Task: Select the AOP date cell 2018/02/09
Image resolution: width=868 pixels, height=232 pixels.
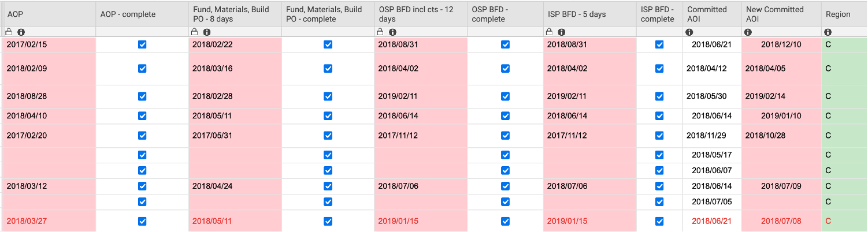Action: [27, 68]
